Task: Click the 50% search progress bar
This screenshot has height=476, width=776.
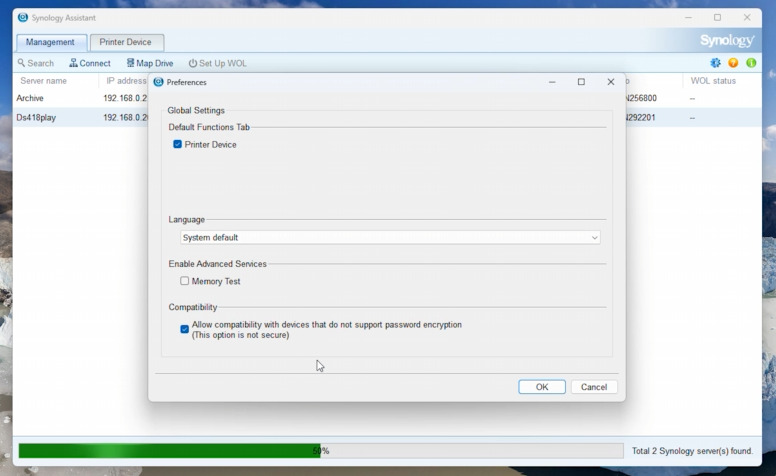Action: click(321, 451)
